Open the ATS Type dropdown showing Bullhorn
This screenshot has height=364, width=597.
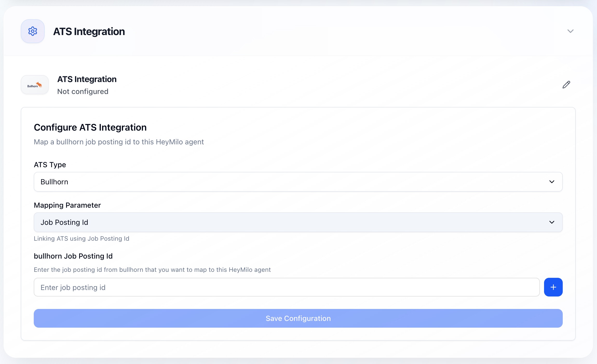click(298, 182)
